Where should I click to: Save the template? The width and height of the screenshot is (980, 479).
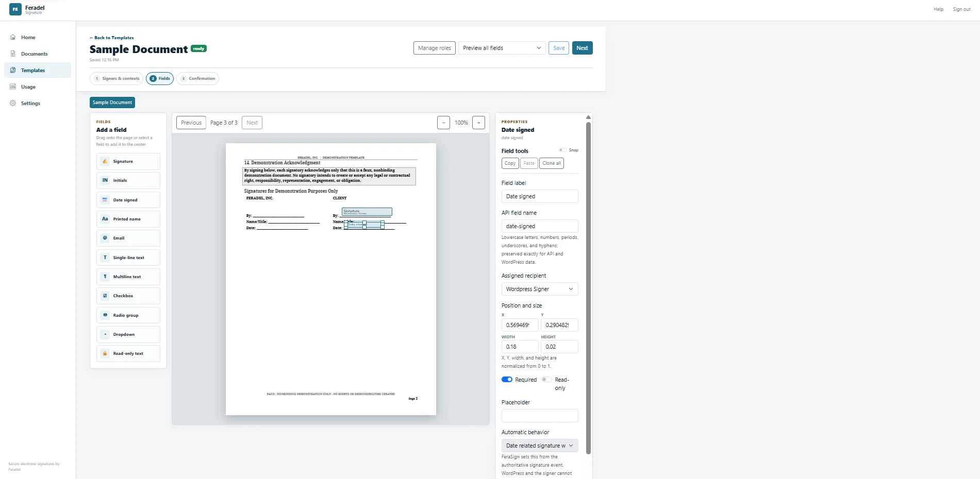pyautogui.click(x=559, y=48)
